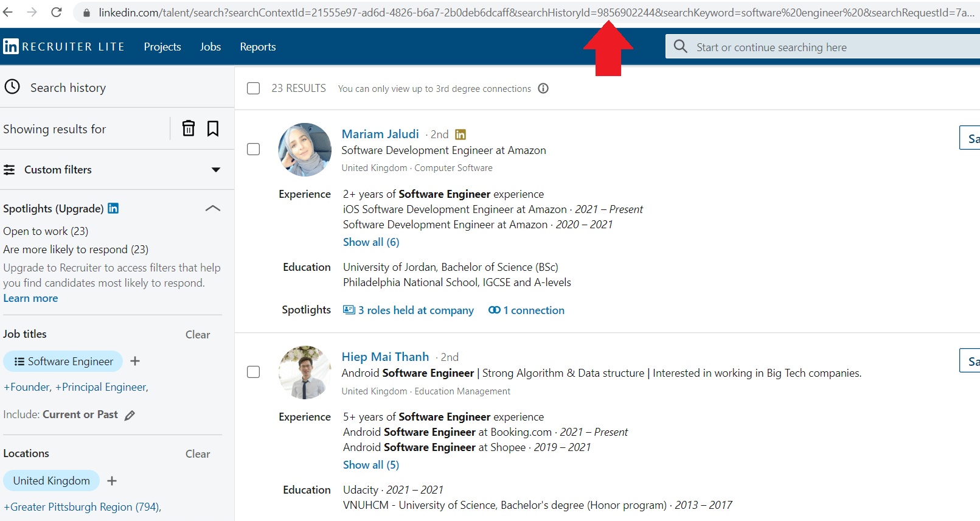Delete search with the trash icon
The width and height of the screenshot is (980, 521).
[x=189, y=128]
